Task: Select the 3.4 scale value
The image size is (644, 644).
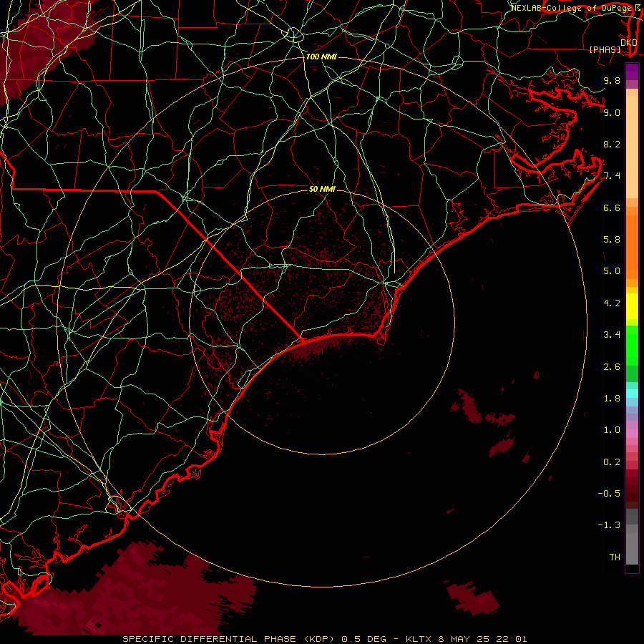Action: pyautogui.click(x=612, y=335)
